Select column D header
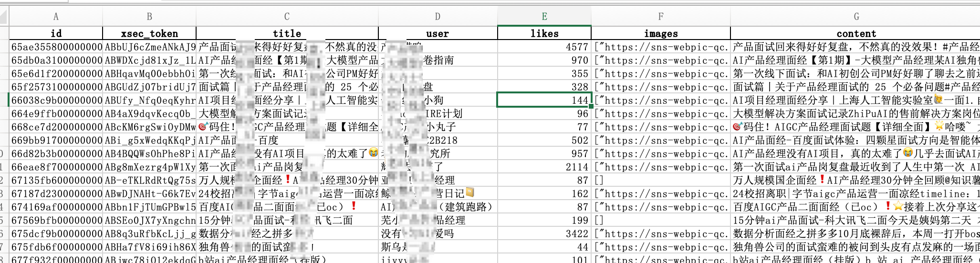The image size is (980, 263). [x=438, y=17]
